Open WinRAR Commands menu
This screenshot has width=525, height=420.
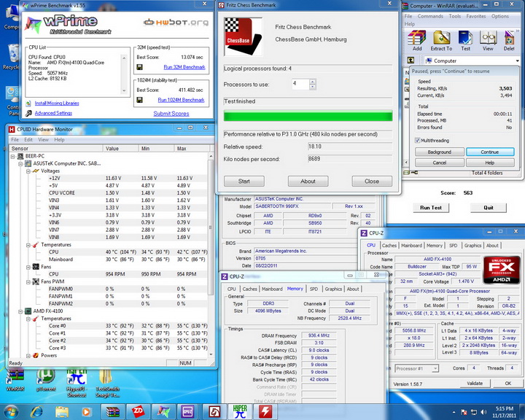click(x=430, y=16)
